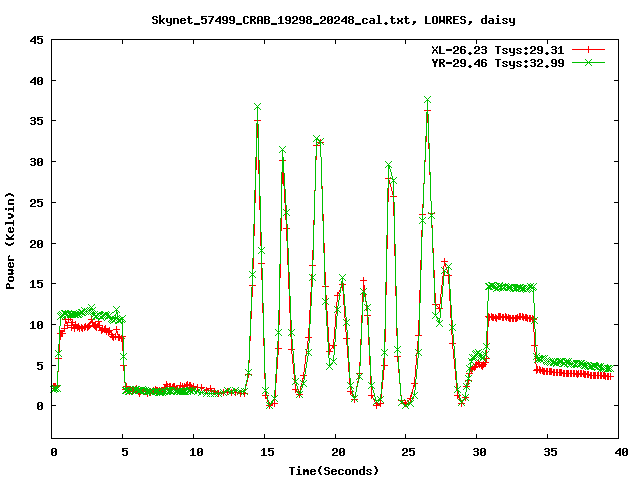Click legend text YR-29.46 Tsys:32.99
The image size is (640, 480).
click(x=498, y=63)
